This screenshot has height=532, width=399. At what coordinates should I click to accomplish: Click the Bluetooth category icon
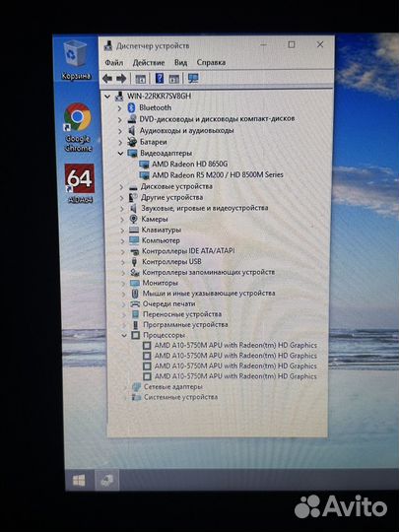(131, 107)
